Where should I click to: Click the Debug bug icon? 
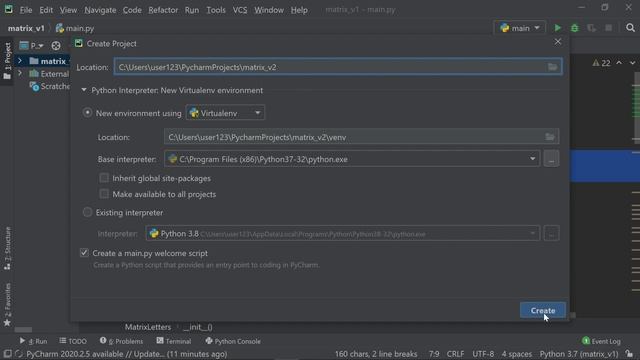click(574, 28)
